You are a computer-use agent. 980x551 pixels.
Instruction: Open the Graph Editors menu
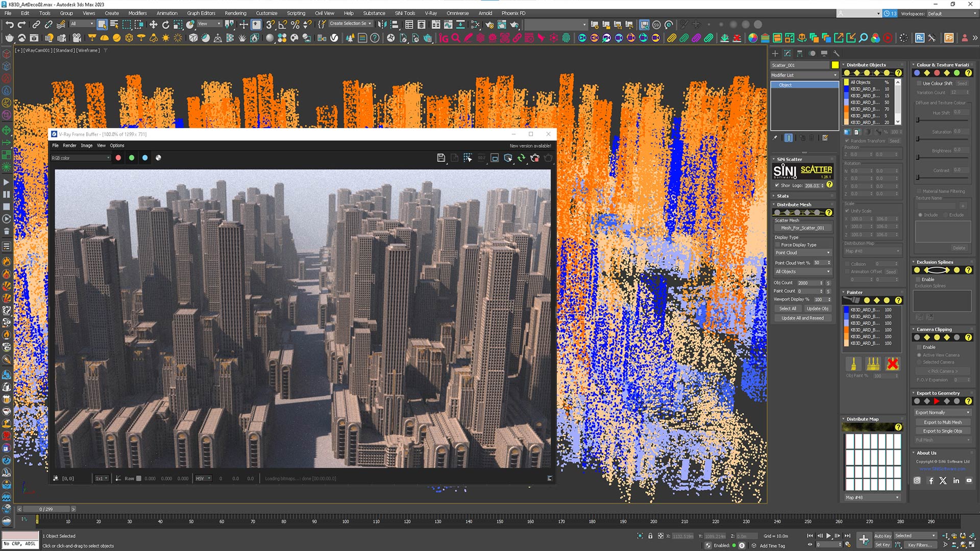tap(201, 13)
